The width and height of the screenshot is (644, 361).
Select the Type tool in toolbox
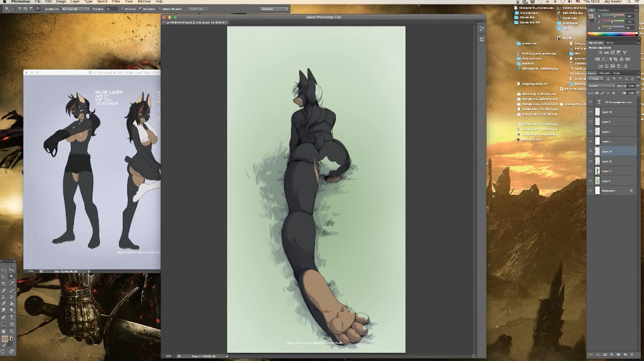click(x=11, y=317)
